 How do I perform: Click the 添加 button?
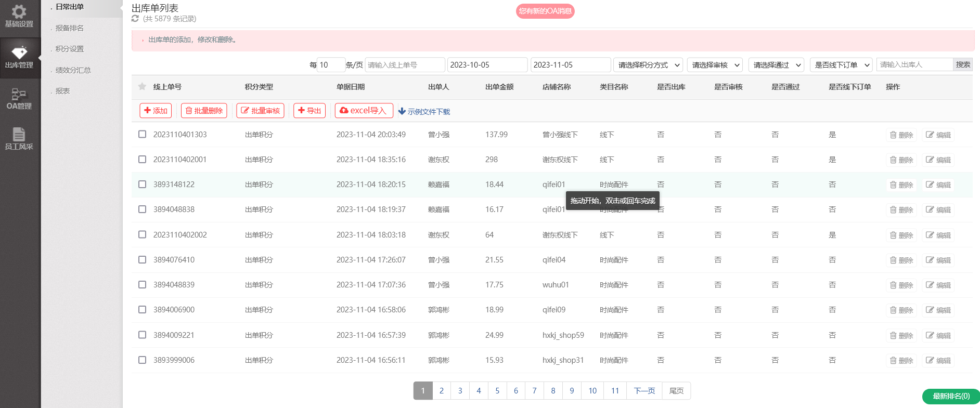pos(156,111)
